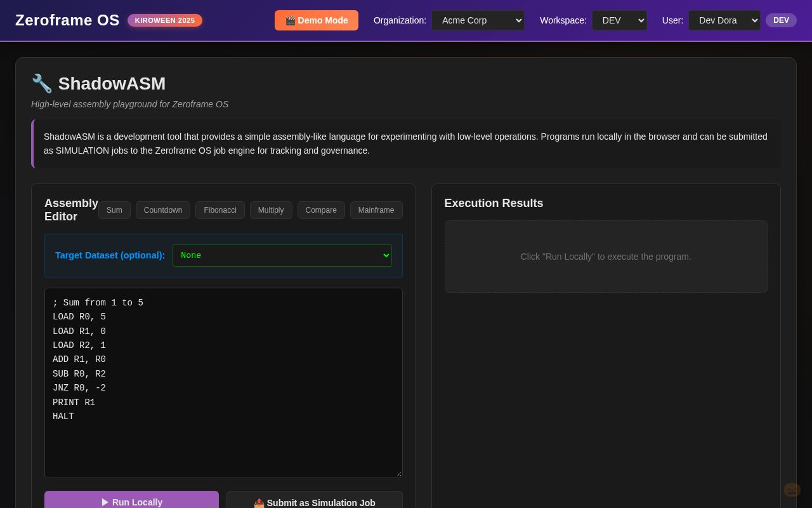Click the 'HALT' code line
Viewport: 812px width, 508px height.
(x=63, y=417)
